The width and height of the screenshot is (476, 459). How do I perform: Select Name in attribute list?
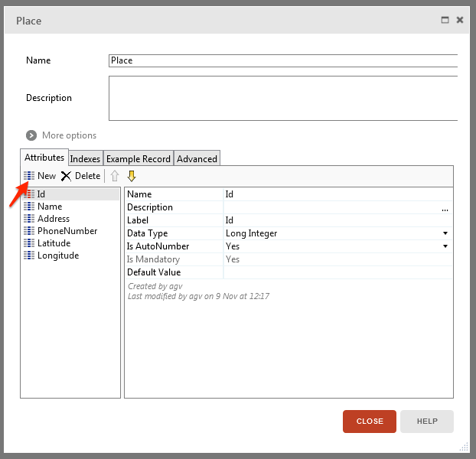pyautogui.click(x=50, y=207)
